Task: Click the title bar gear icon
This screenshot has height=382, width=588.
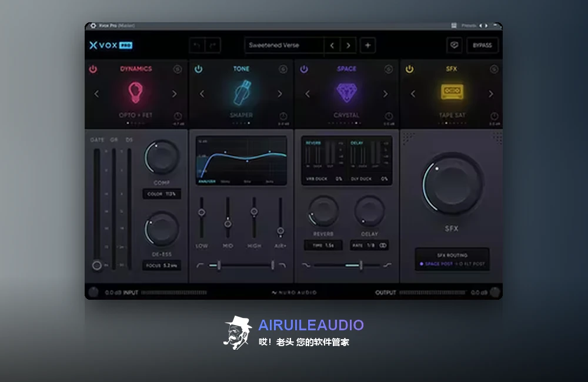Action: pyautogui.click(x=93, y=25)
